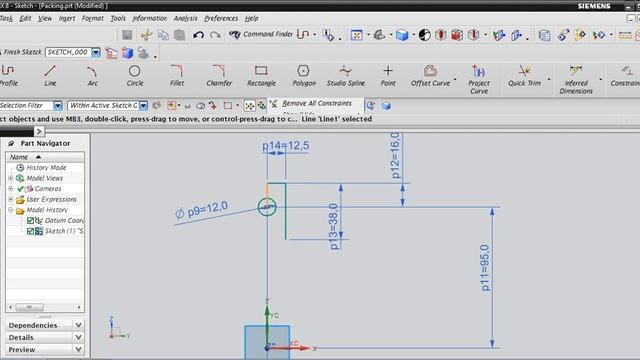The height and width of the screenshot is (360, 640).
Task: Click Finish Sketch button
Action: (x=21, y=52)
